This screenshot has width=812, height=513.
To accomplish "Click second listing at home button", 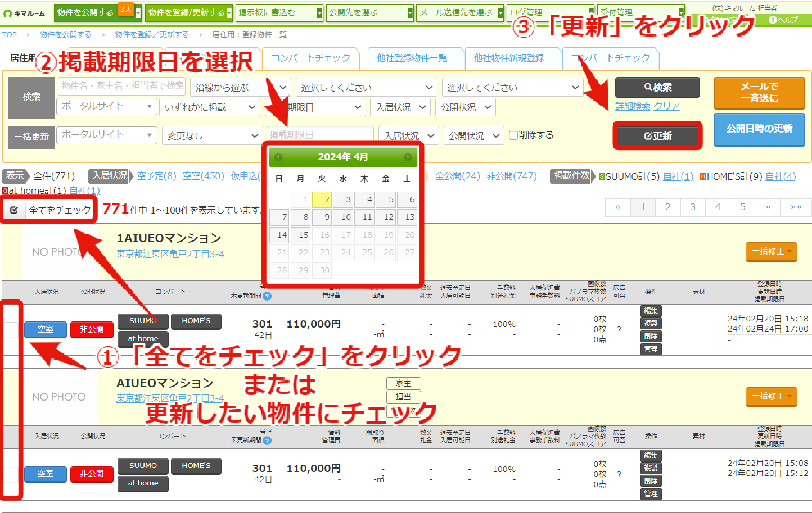I will click(x=143, y=483).
